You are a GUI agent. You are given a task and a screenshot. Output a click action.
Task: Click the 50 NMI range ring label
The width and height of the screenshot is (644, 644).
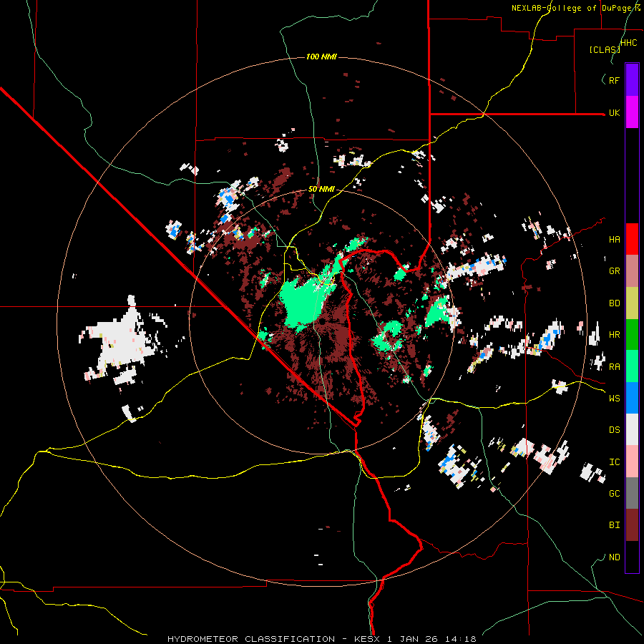pyautogui.click(x=321, y=189)
